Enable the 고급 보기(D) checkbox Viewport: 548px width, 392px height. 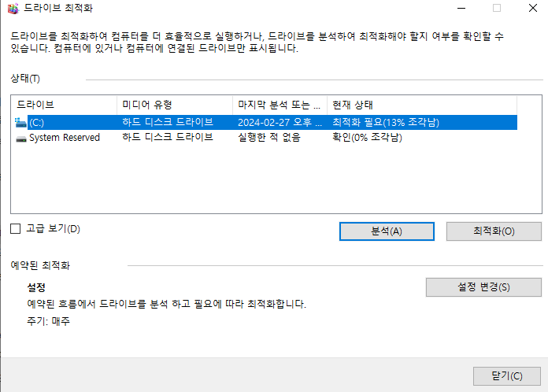pos(16,229)
